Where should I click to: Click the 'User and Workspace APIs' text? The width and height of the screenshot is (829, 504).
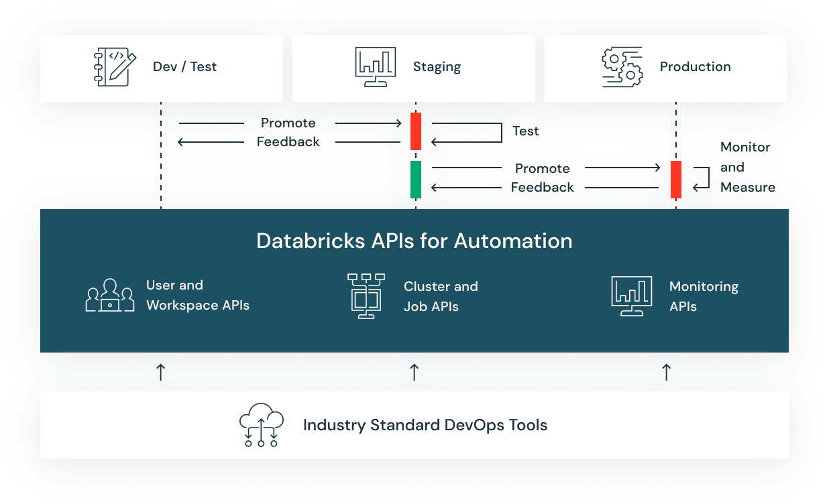point(198,296)
